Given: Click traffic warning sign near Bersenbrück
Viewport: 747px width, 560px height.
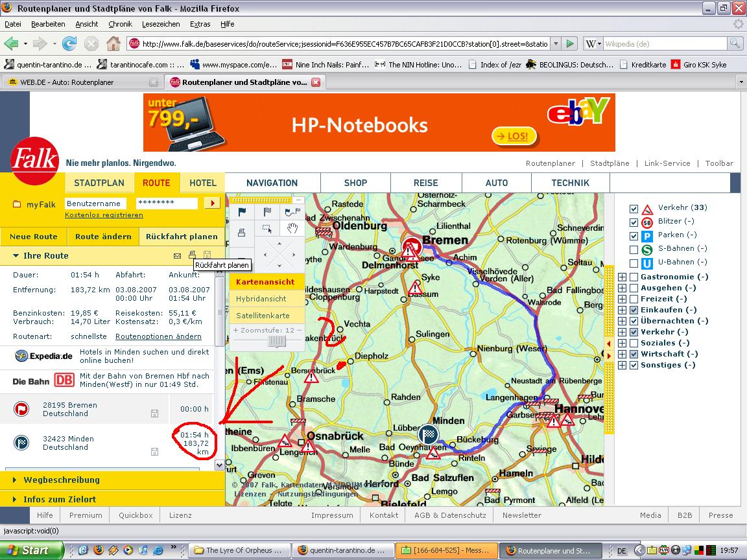Looking at the screenshot, I should [x=311, y=377].
